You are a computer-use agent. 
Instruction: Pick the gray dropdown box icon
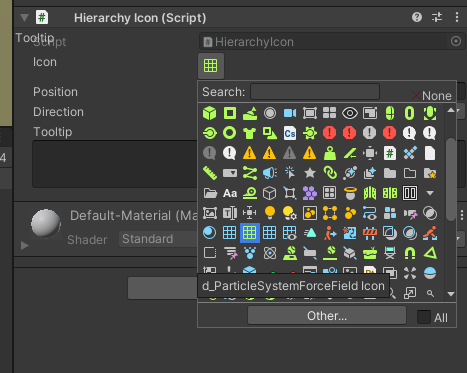coord(230,173)
